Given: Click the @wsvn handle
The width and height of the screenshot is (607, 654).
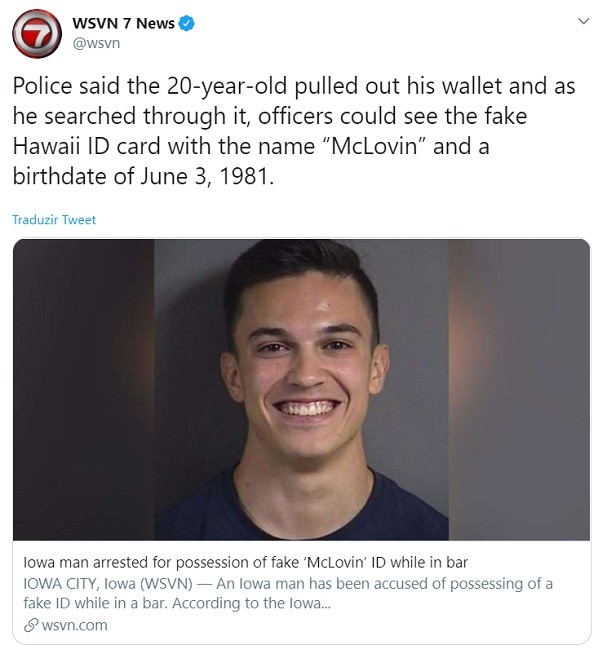Looking at the screenshot, I should point(96,43).
